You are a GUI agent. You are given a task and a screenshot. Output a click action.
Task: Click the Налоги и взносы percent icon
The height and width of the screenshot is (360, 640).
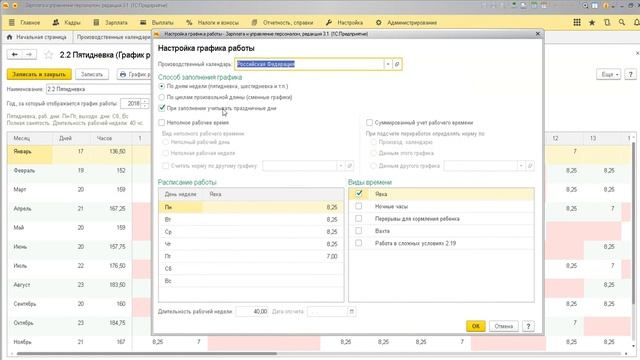pyautogui.click(x=189, y=22)
